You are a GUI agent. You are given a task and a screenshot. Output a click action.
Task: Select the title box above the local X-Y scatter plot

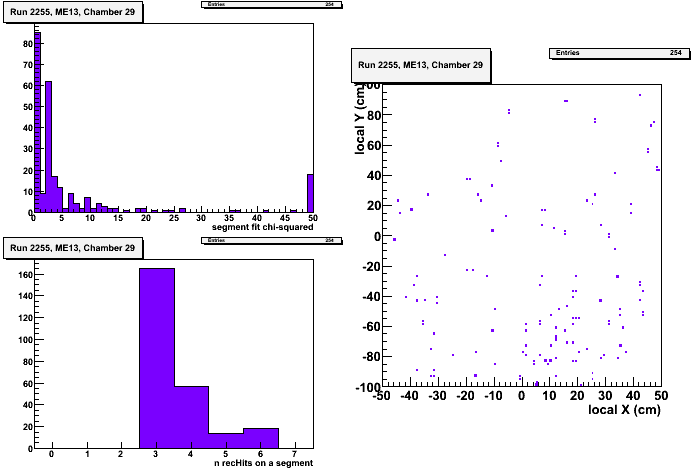tap(421, 65)
